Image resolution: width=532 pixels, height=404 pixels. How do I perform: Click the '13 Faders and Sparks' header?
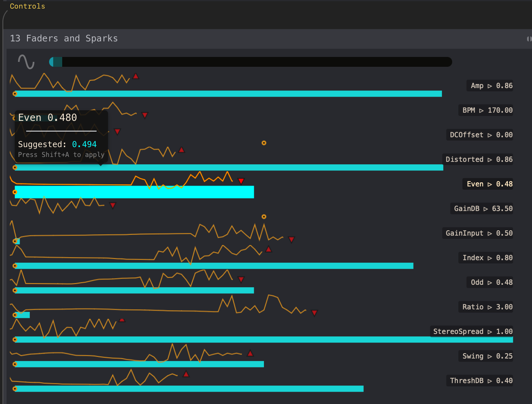coord(64,39)
